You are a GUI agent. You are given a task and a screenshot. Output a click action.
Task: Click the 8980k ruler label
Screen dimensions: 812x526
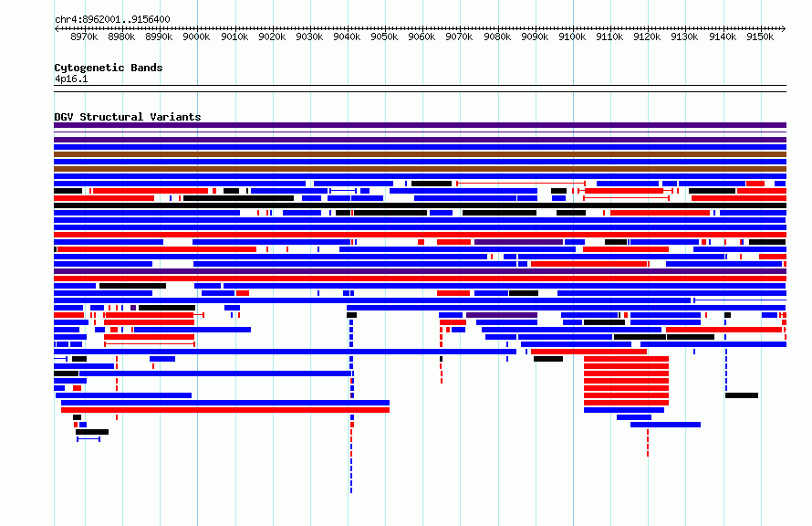pos(121,37)
